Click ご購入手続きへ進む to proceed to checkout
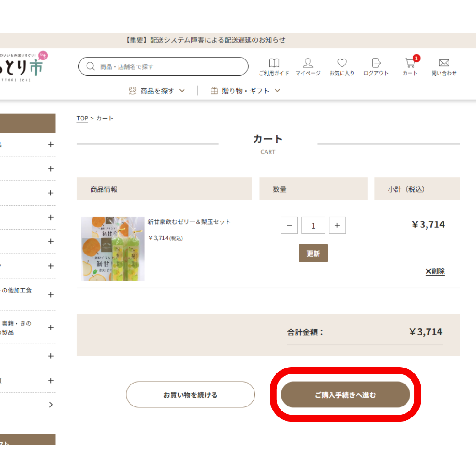The height and width of the screenshot is (476, 476). pyautogui.click(x=346, y=395)
